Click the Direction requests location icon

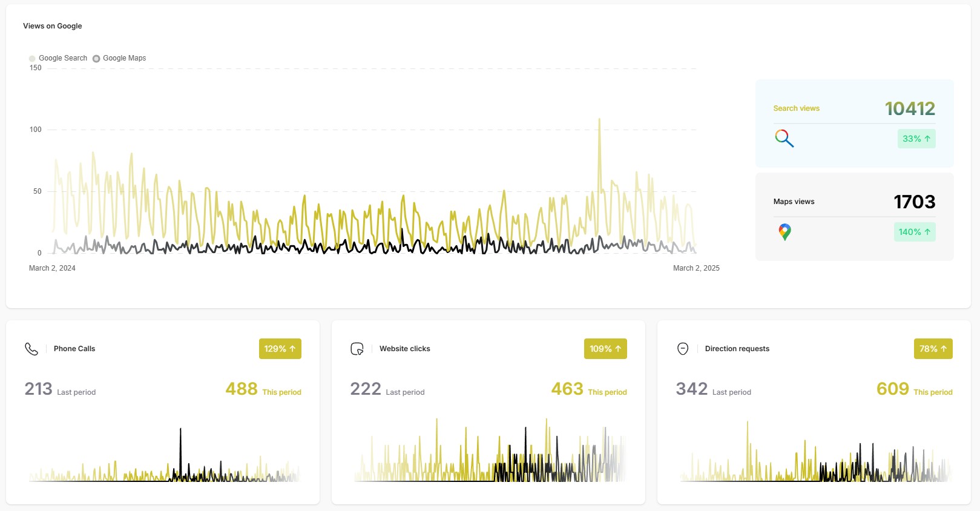tap(683, 349)
